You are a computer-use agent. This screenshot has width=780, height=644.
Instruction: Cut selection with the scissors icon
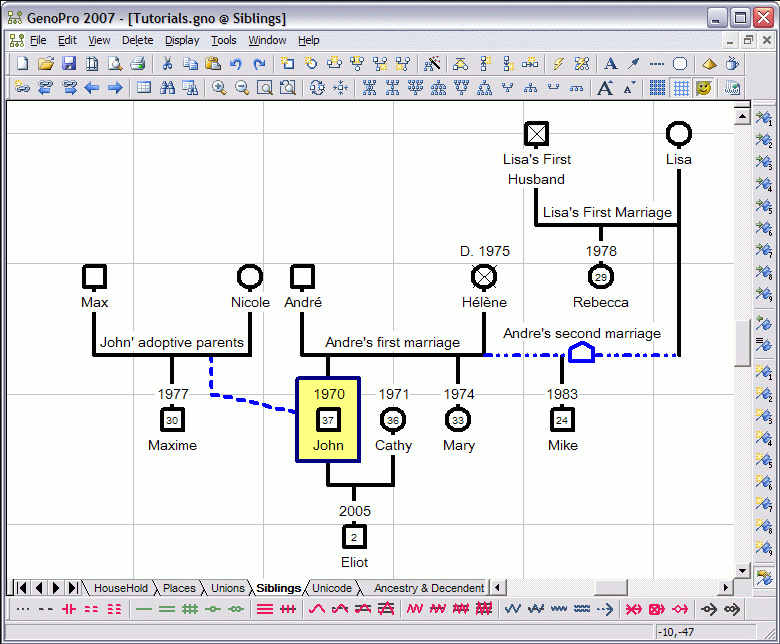click(x=167, y=64)
